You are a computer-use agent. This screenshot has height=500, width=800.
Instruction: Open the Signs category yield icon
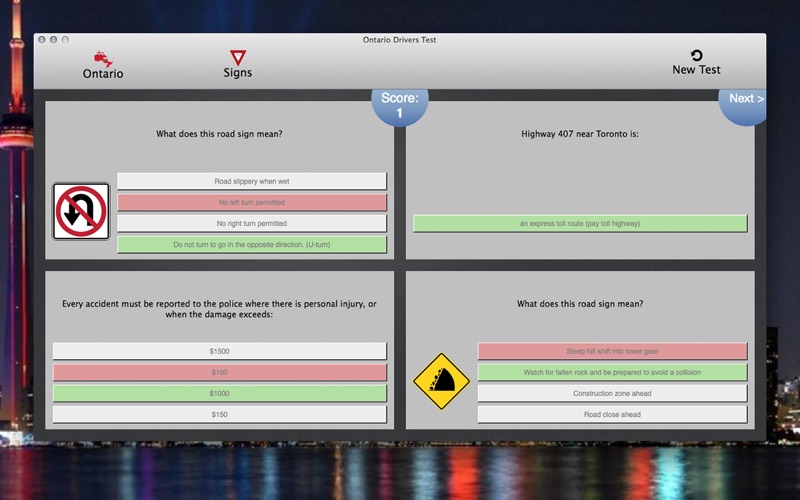point(238,58)
